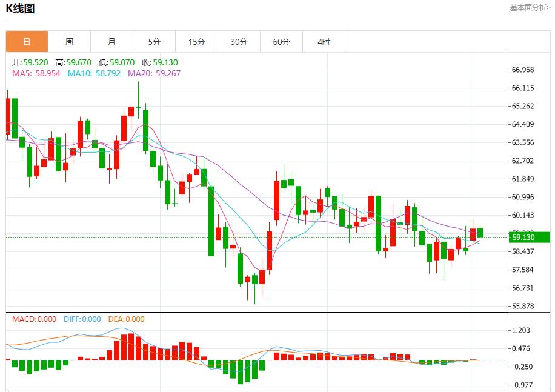Reselect the 日 daily timeframe tab
The image size is (555, 392).
[27, 41]
